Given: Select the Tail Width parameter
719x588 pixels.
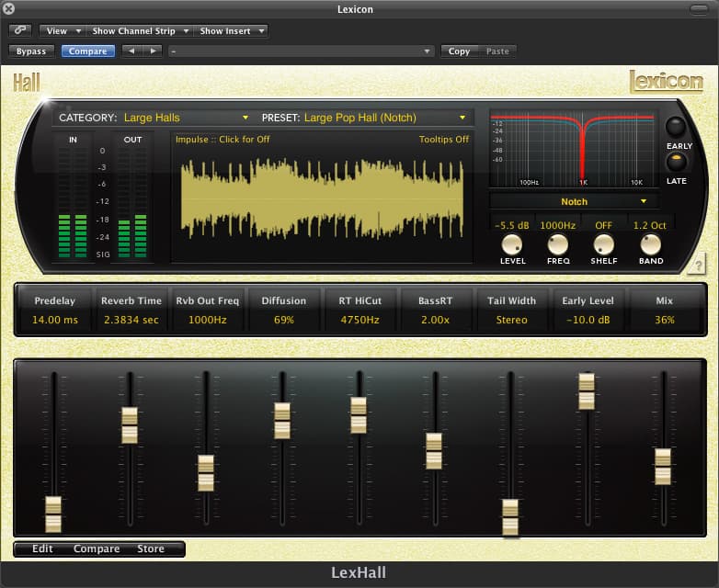Looking at the screenshot, I should (x=512, y=311).
